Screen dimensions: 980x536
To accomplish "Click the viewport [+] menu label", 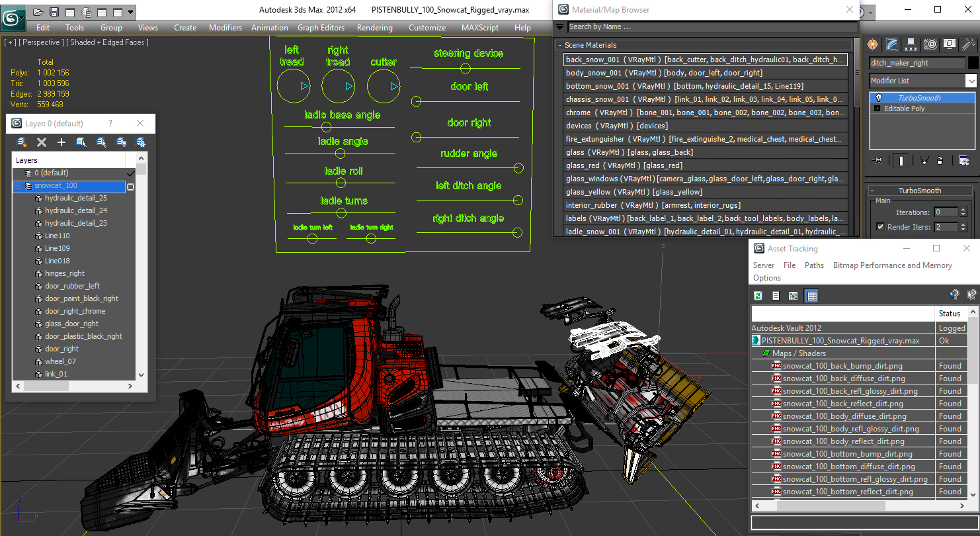I will pyautogui.click(x=10, y=42).
